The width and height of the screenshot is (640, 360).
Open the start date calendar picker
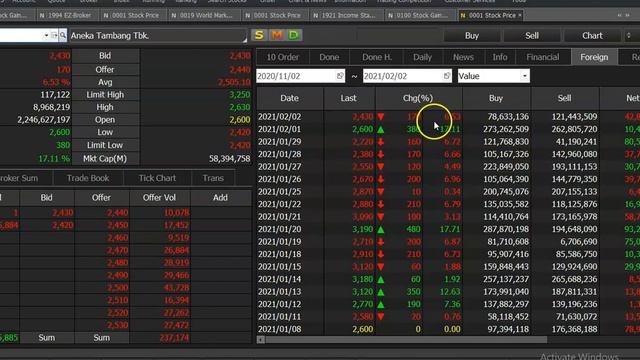pos(340,76)
